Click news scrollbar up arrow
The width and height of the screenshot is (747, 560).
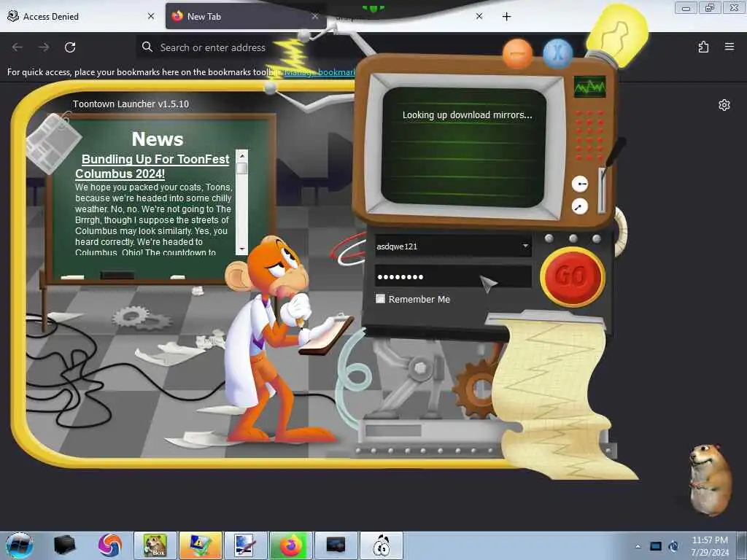242,156
